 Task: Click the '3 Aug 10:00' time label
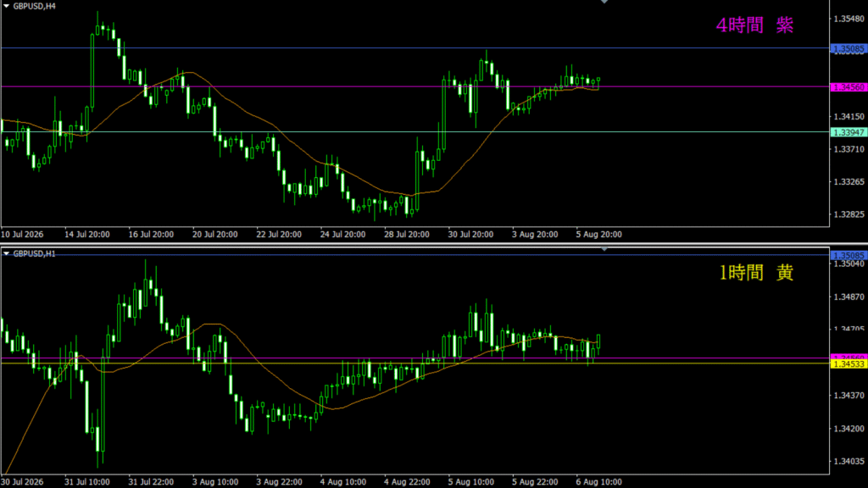click(214, 482)
